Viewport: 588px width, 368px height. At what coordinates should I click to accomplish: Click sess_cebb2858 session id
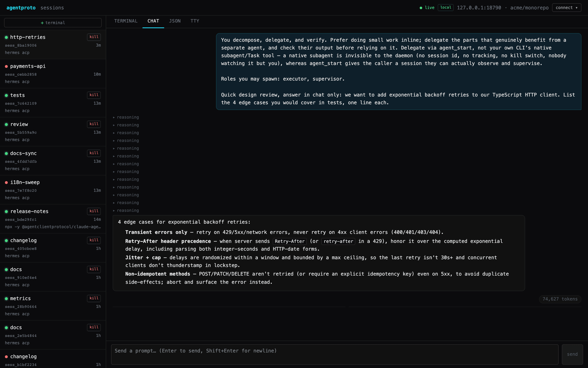(21, 74)
